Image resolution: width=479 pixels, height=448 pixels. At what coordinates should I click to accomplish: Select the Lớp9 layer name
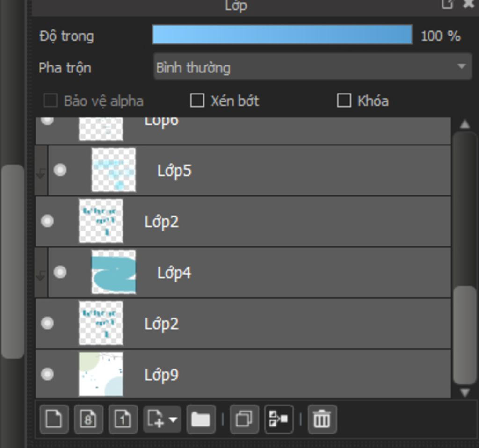pyautogui.click(x=161, y=375)
